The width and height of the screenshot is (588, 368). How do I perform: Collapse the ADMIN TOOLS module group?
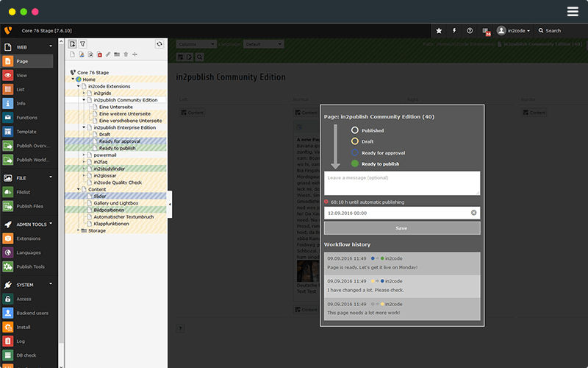[51, 224]
